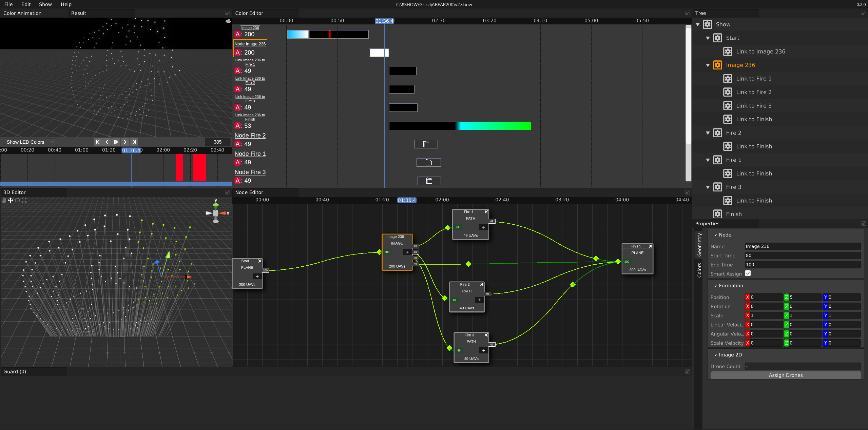Select the rotate tool in 3D Editor
The image size is (868, 430).
pyautogui.click(x=17, y=200)
